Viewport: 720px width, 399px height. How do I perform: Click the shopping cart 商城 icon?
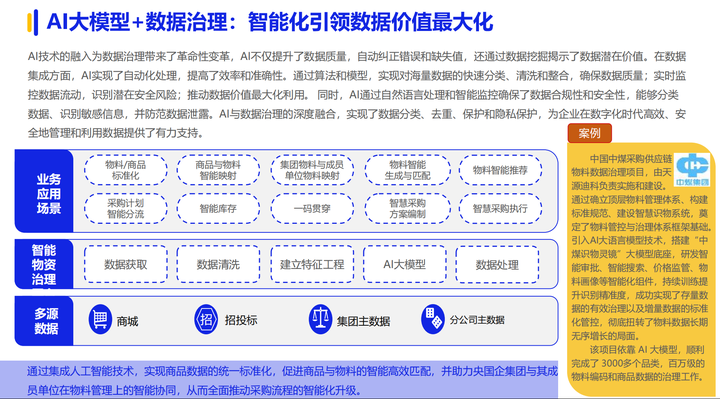100,319
